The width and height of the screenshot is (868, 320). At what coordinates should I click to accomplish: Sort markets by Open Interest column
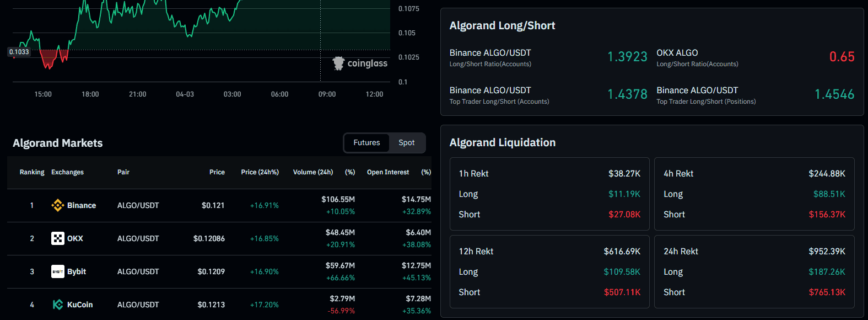click(x=388, y=172)
